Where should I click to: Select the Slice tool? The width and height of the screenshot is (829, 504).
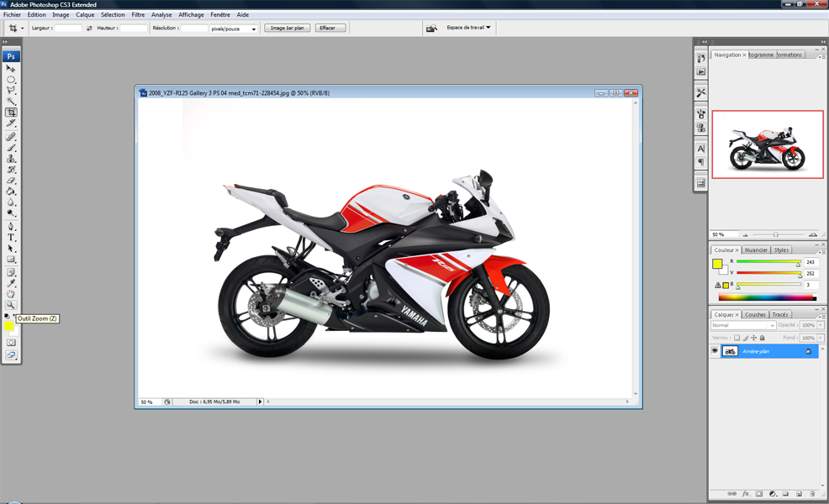(11, 123)
